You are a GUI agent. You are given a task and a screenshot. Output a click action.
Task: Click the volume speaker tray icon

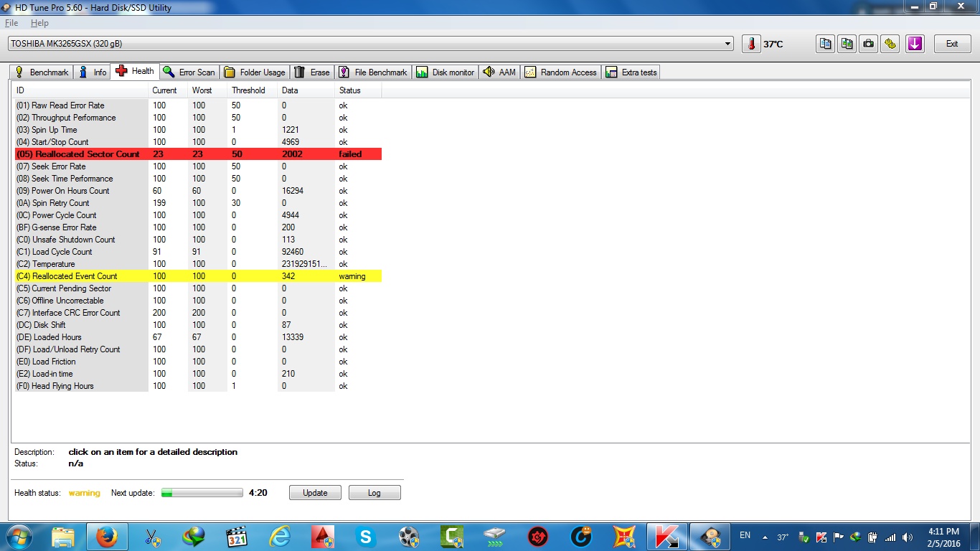click(909, 537)
